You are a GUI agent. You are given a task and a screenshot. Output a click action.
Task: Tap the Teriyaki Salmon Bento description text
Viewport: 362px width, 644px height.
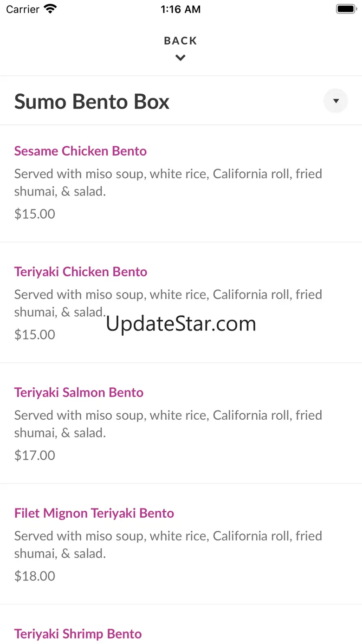coord(168,424)
